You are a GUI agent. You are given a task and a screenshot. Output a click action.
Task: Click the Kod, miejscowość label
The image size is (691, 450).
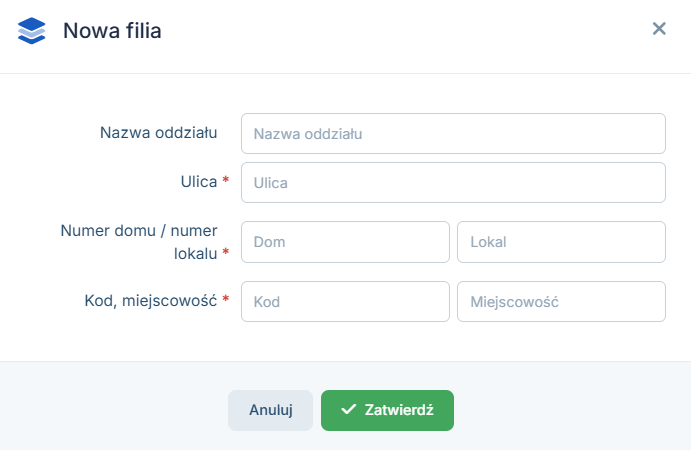click(x=150, y=299)
